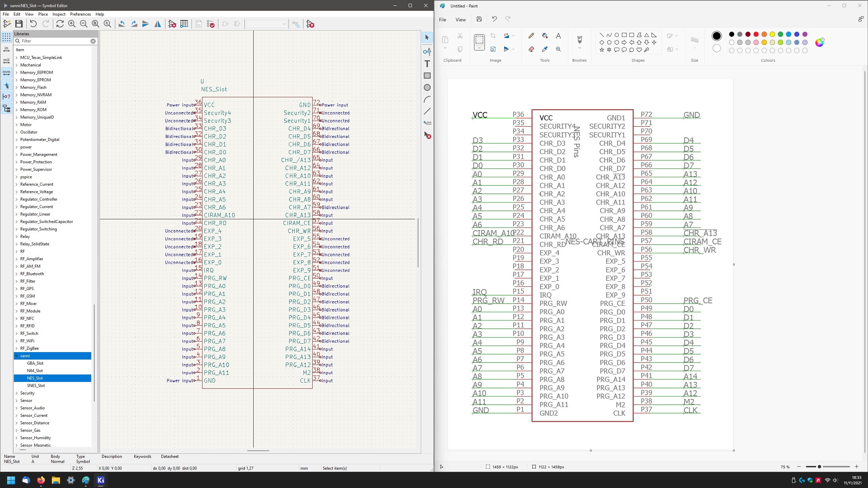868x488 pixels.
Task: Pick the yellow colour swatch in Paint
Action: 772,34
